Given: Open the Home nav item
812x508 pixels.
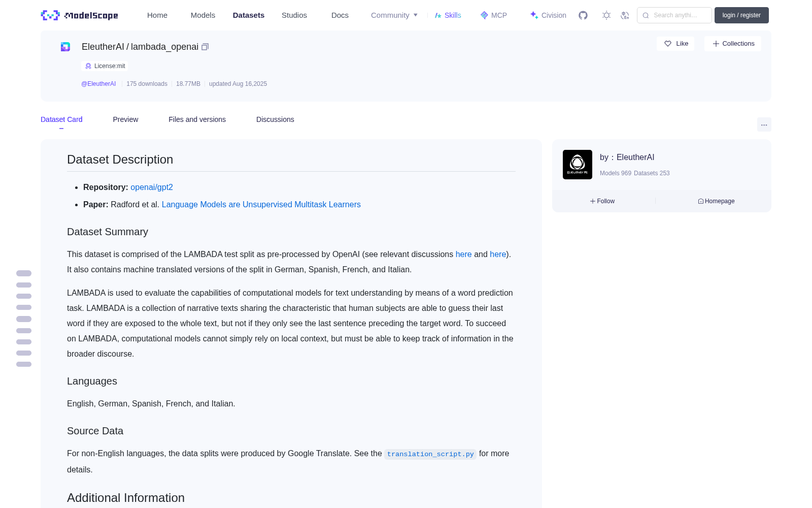Looking at the screenshot, I should [x=157, y=15].
